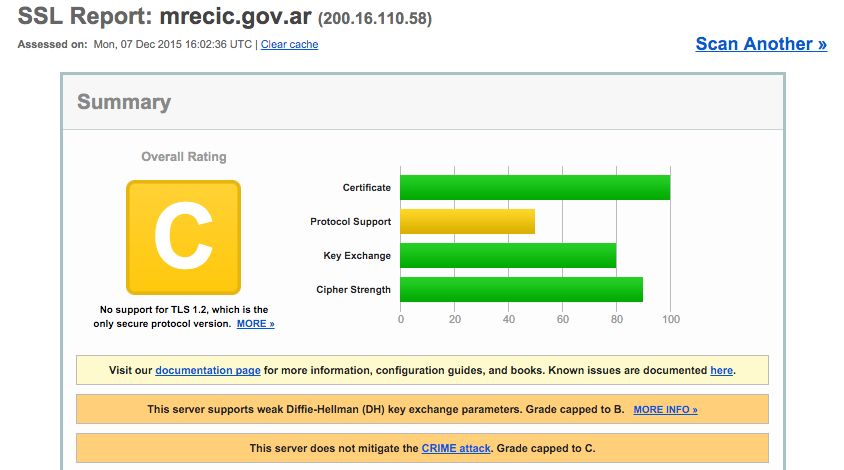This screenshot has width=844, height=470.
Task: Select the IP address '(200.16.110.58)'
Action: [375, 19]
